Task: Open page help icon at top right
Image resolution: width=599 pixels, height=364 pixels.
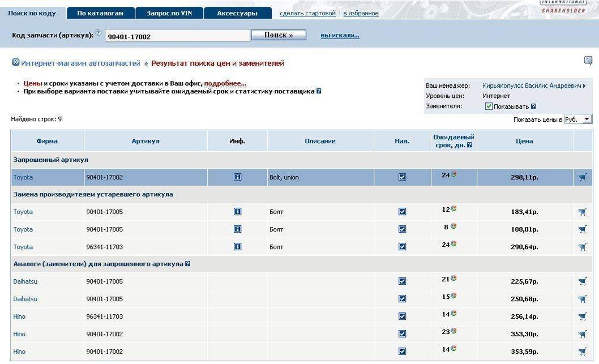Action: 588,61
